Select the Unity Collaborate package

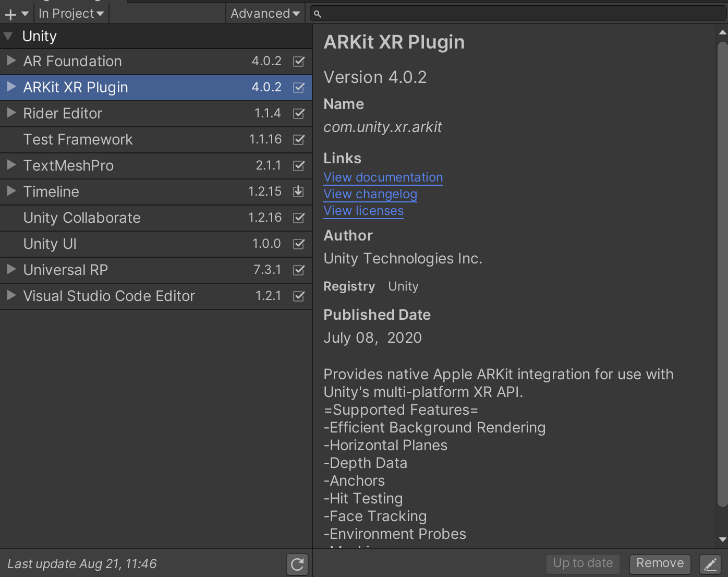click(156, 218)
